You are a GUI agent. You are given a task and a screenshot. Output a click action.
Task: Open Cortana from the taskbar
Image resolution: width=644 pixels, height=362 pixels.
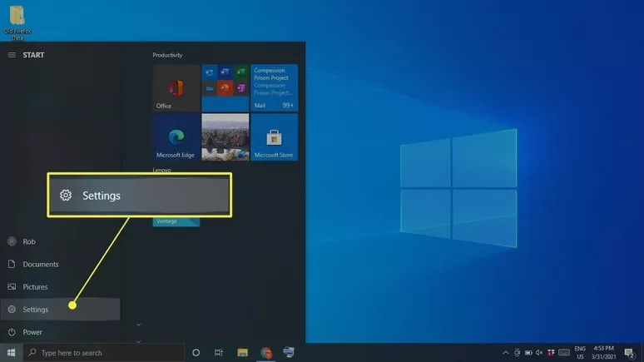pos(196,353)
